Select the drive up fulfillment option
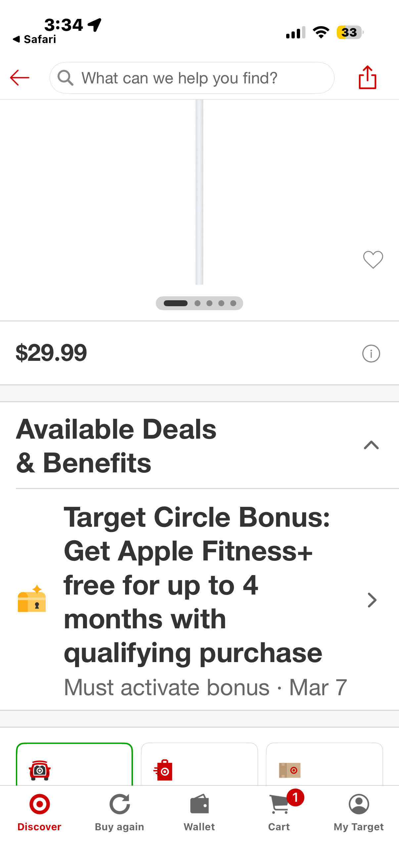 tap(74, 765)
